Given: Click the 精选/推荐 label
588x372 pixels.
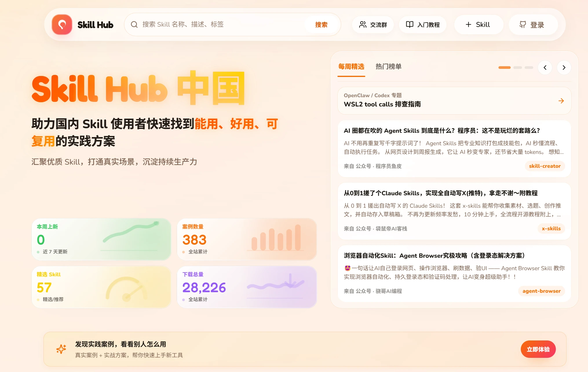Looking at the screenshot, I should pyautogui.click(x=53, y=299).
